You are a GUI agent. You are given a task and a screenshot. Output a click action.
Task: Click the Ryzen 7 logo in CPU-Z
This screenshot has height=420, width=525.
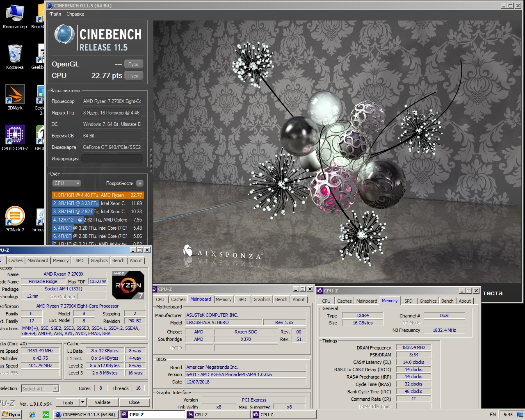pyautogui.click(x=128, y=285)
